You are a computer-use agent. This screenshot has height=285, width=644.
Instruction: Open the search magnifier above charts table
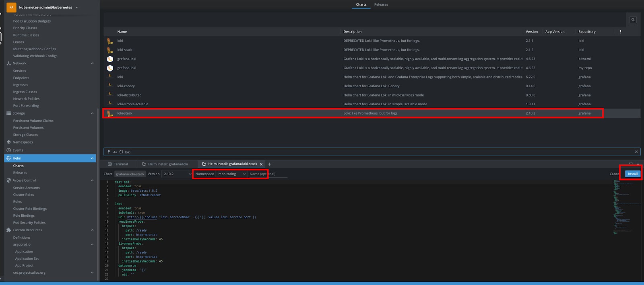point(633,20)
